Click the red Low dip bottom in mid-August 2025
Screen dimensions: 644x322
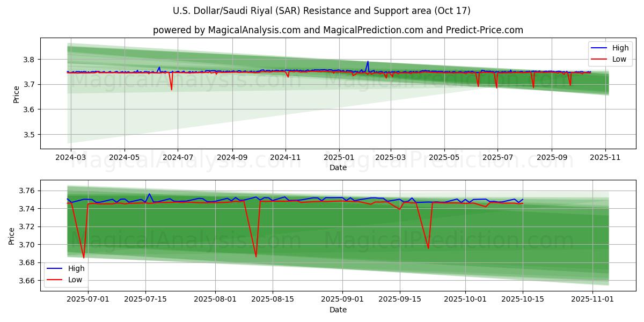pos(256,257)
